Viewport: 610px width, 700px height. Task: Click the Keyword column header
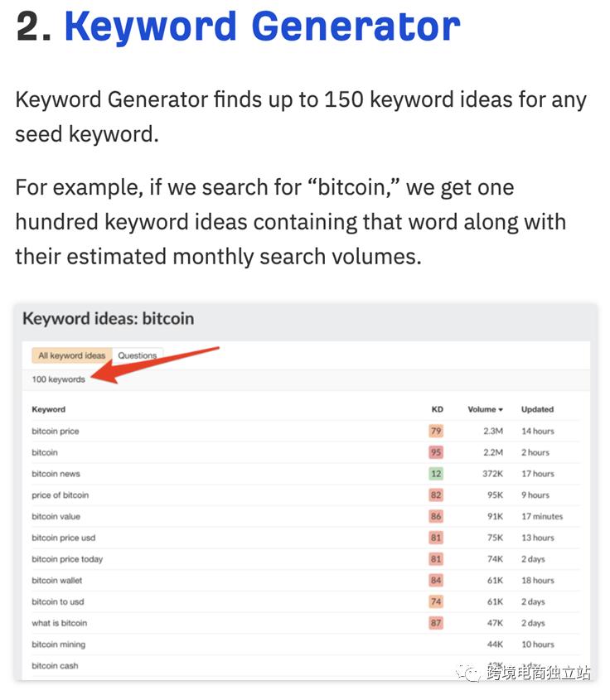(48, 409)
